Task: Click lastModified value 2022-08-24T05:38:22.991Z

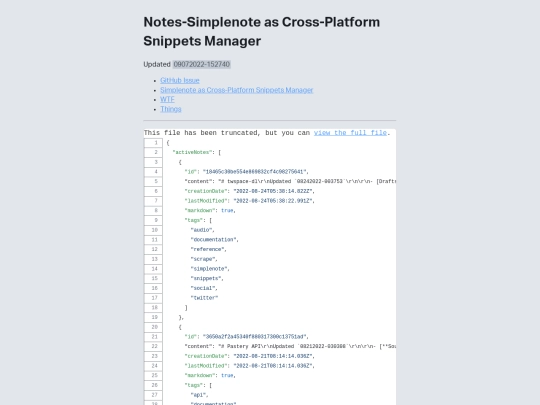Action: (273, 201)
